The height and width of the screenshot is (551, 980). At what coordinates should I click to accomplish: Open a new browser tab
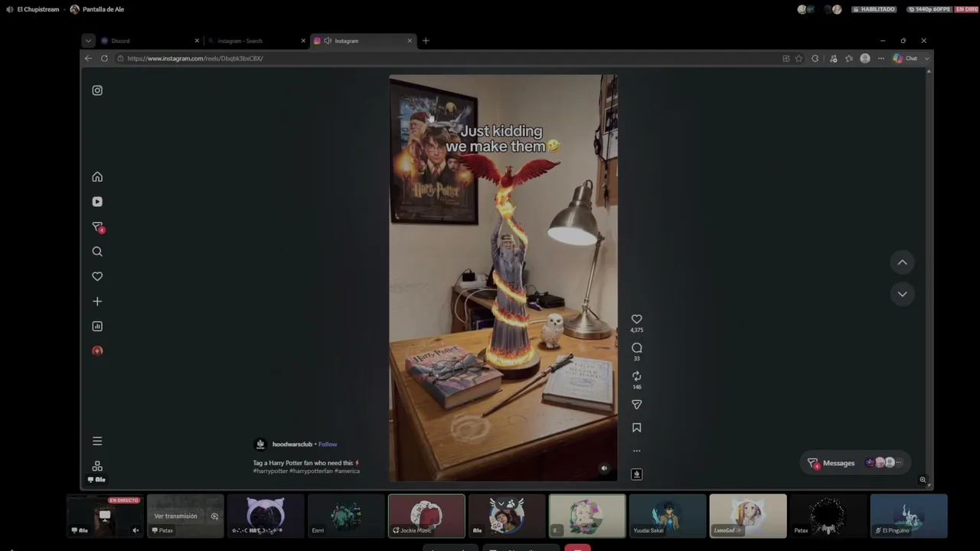click(x=426, y=41)
